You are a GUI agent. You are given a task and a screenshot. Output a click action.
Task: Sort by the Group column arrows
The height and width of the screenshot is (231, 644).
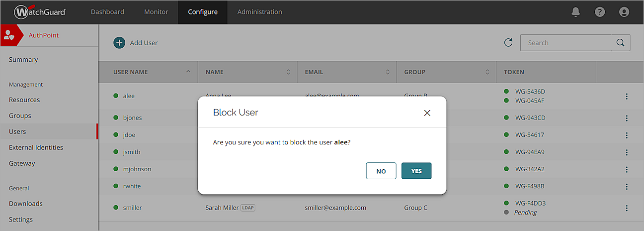tap(487, 72)
